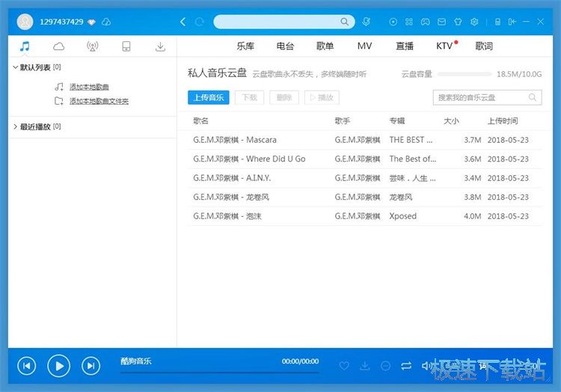
Task: Open the skin shirt icon
Action: pyautogui.click(x=458, y=22)
